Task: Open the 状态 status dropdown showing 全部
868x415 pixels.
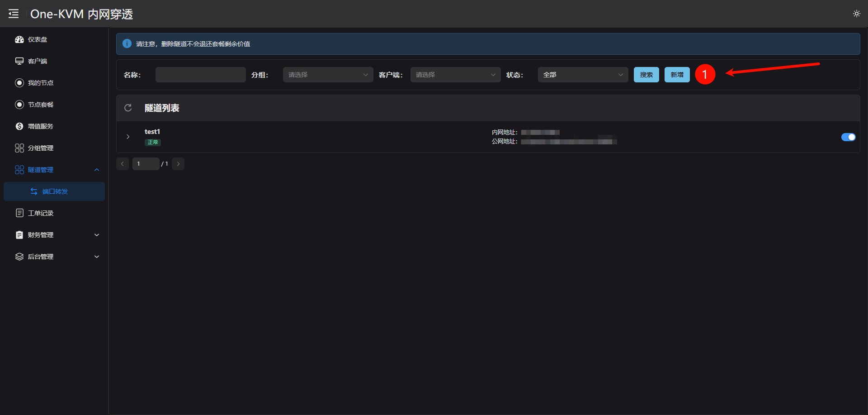Action: pyautogui.click(x=583, y=75)
